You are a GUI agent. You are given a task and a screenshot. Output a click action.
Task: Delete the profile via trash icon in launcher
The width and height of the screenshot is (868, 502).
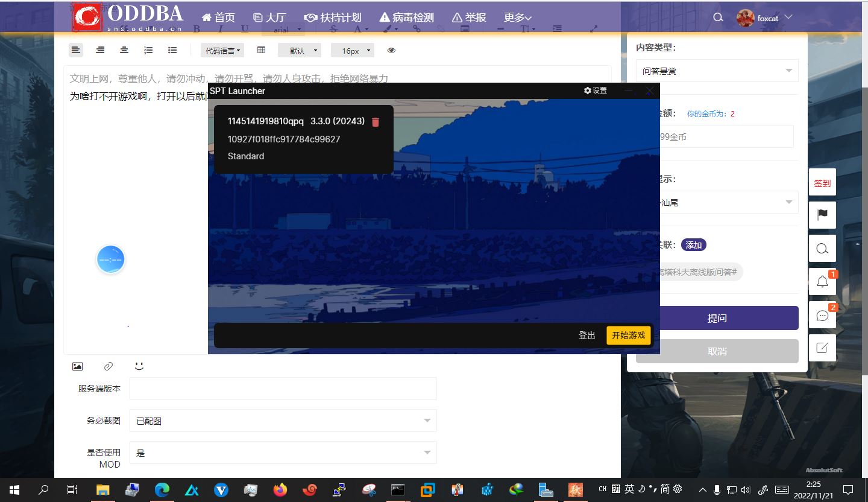click(x=376, y=121)
